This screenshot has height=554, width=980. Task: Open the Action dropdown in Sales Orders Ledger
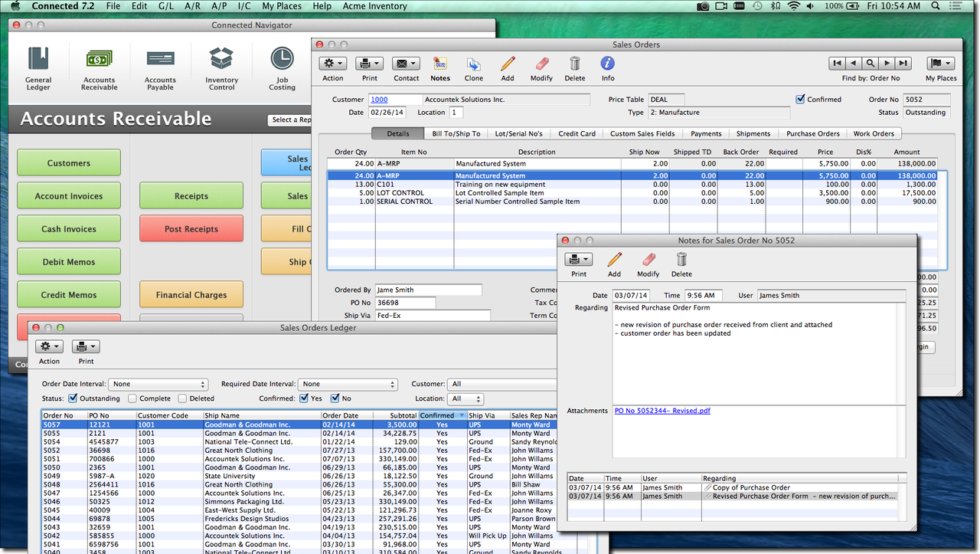(x=49, y=347)
